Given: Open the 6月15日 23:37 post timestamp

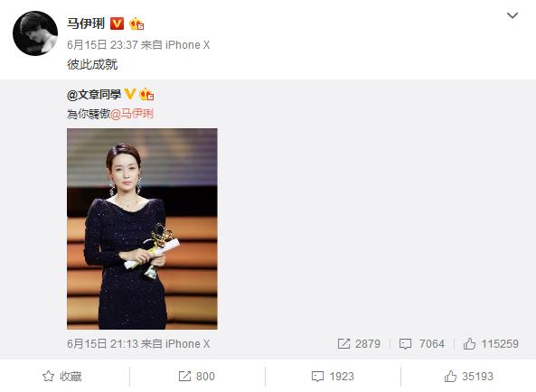Looking at the screenshot, I should pos(102,45).
